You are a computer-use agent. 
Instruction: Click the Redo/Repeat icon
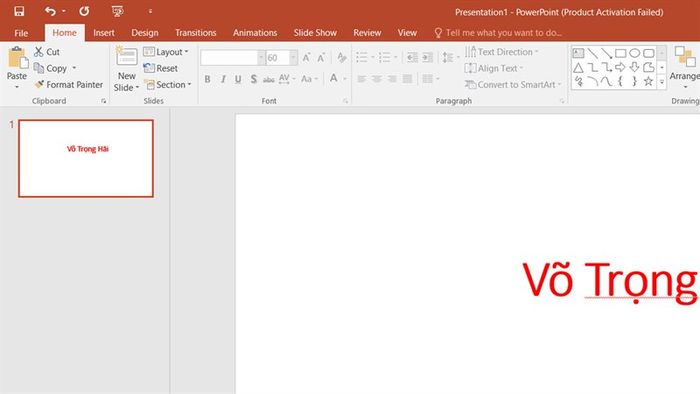84,11
